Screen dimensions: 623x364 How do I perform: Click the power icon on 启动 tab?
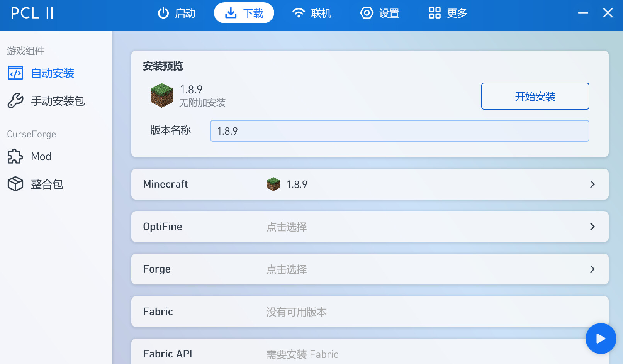(x=163, y=13)
